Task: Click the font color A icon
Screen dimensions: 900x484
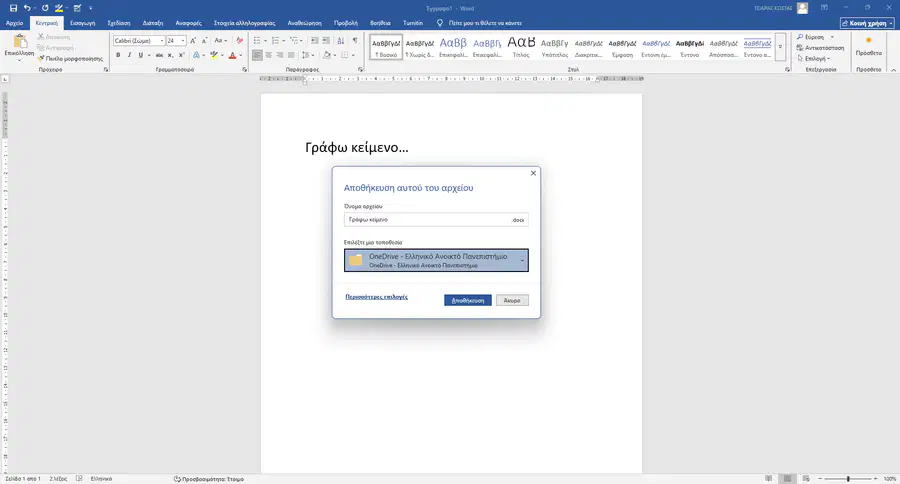Action: click(232, 55)
